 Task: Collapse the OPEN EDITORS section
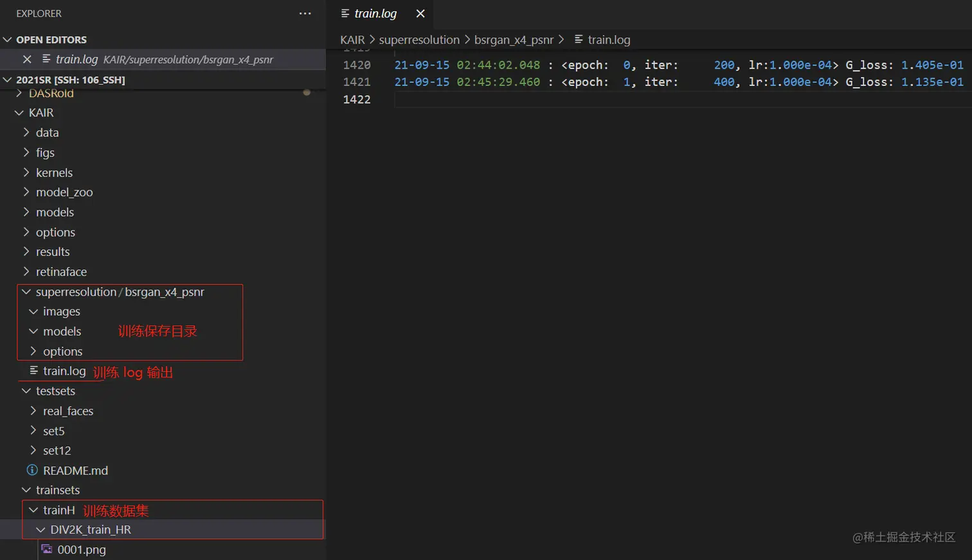[8, 40]
